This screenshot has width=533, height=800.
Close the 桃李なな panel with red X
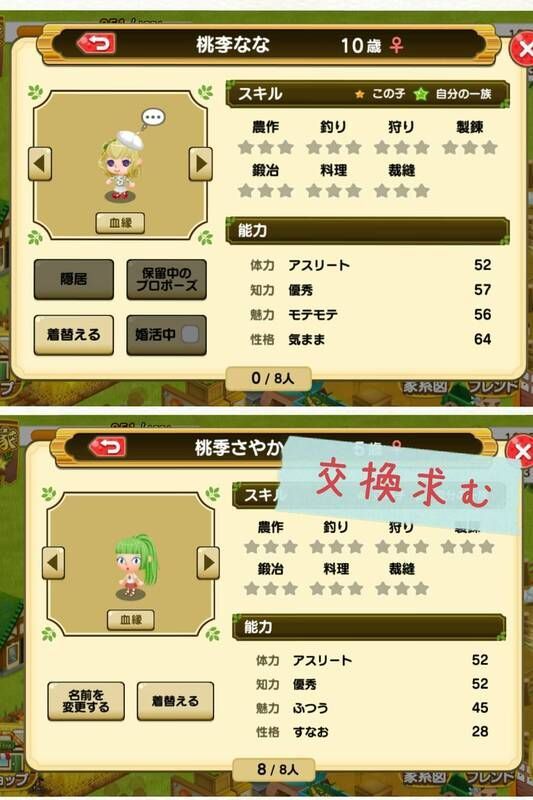522,49
